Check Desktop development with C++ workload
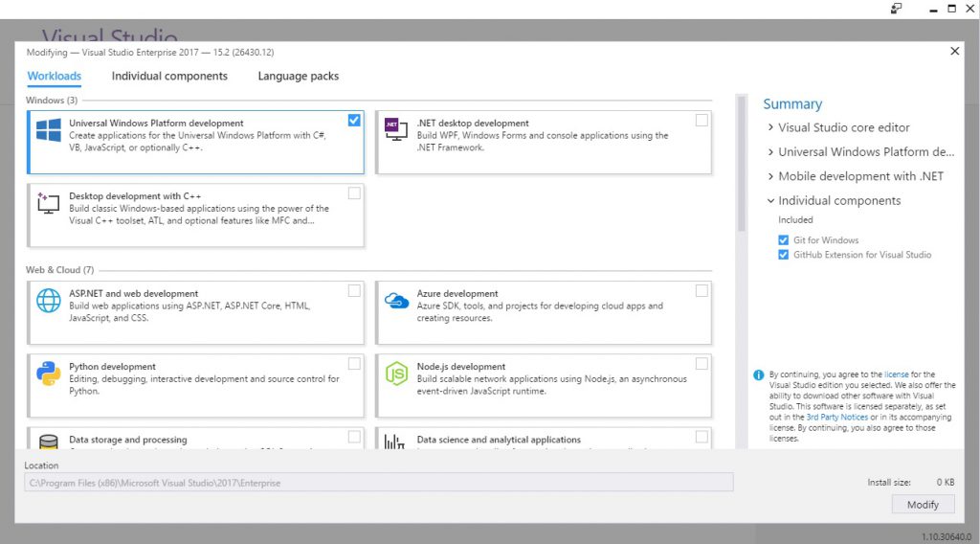 click(354, 193)
